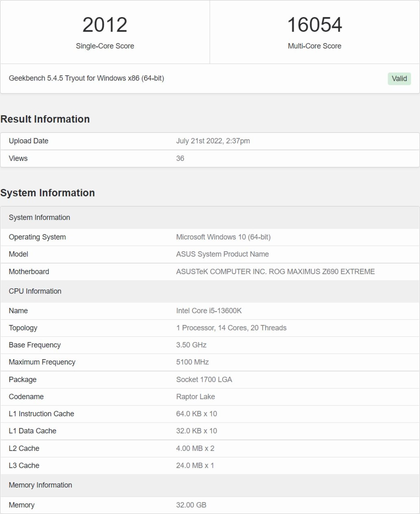
Task: Select the July 21st 2022, 2:37pm date value
Action: tap(213, 141)
